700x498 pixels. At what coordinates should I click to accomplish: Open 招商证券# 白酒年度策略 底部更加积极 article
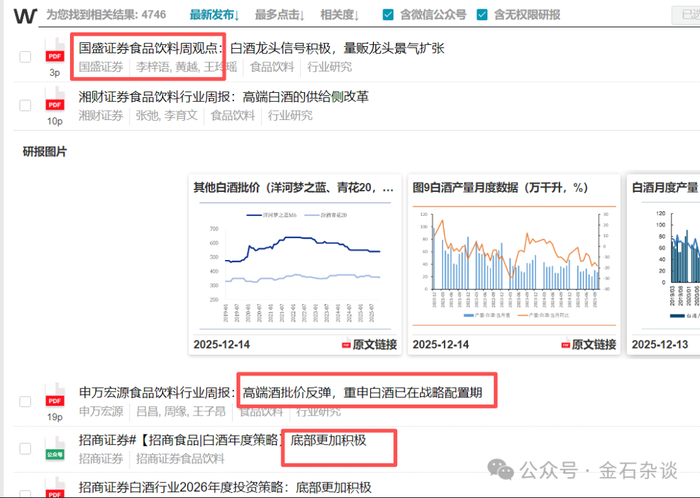(x=223, y=440)
